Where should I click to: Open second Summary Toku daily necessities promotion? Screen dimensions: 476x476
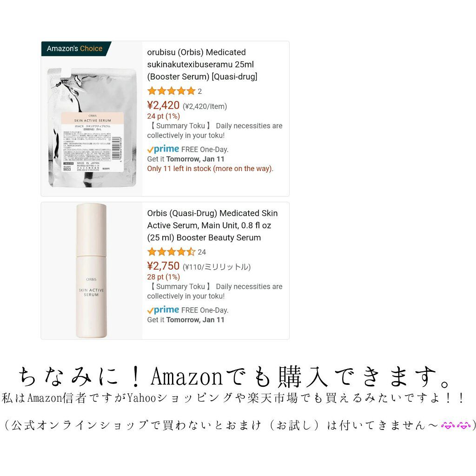(215, 291)
